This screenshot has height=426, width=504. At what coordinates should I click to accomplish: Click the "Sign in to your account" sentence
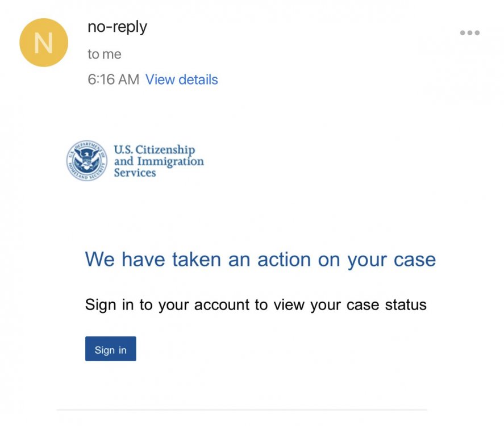pyautogui.click(x=256, y=304)
